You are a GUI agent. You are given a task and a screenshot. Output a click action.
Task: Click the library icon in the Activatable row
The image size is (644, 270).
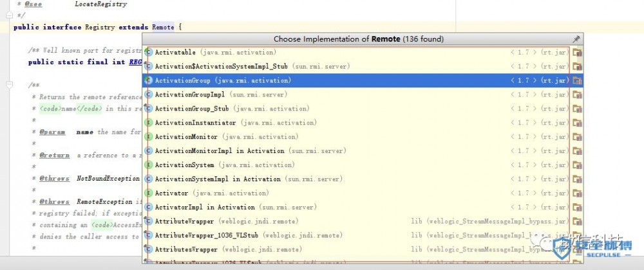pyautogui.click(x=578, y=53)
